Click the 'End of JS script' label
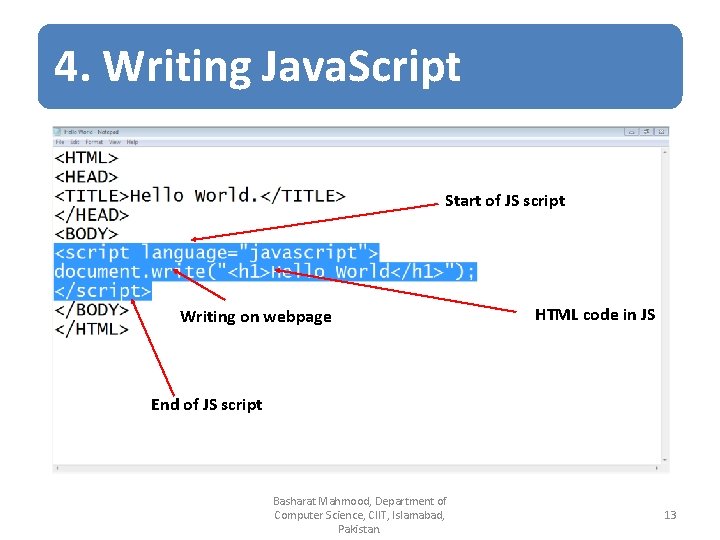The width and height of the screenshot is (720, 540). click(x=207, y=405)
